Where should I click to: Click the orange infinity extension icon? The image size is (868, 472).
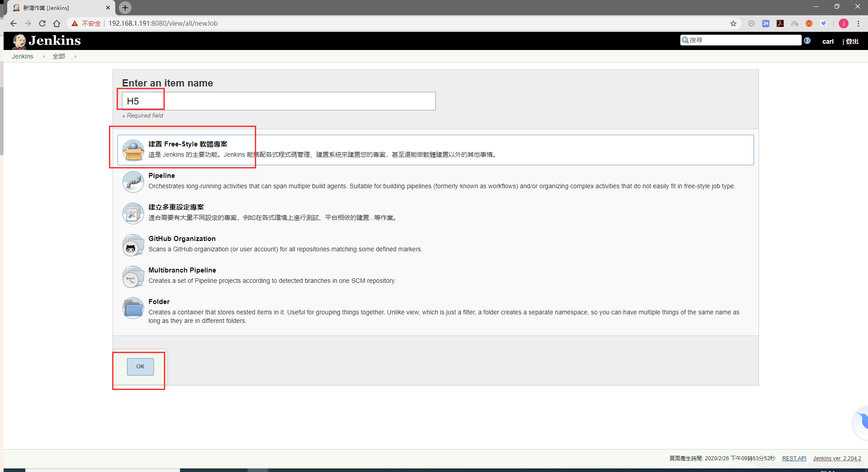click(x=809, y=23)
